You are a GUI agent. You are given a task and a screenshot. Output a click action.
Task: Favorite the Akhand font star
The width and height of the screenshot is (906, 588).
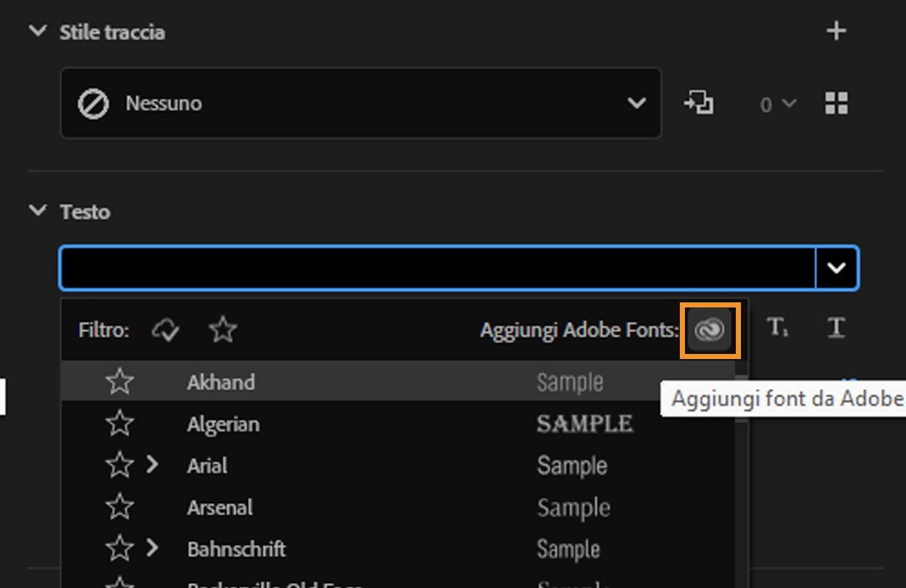(x=120, y=382)
